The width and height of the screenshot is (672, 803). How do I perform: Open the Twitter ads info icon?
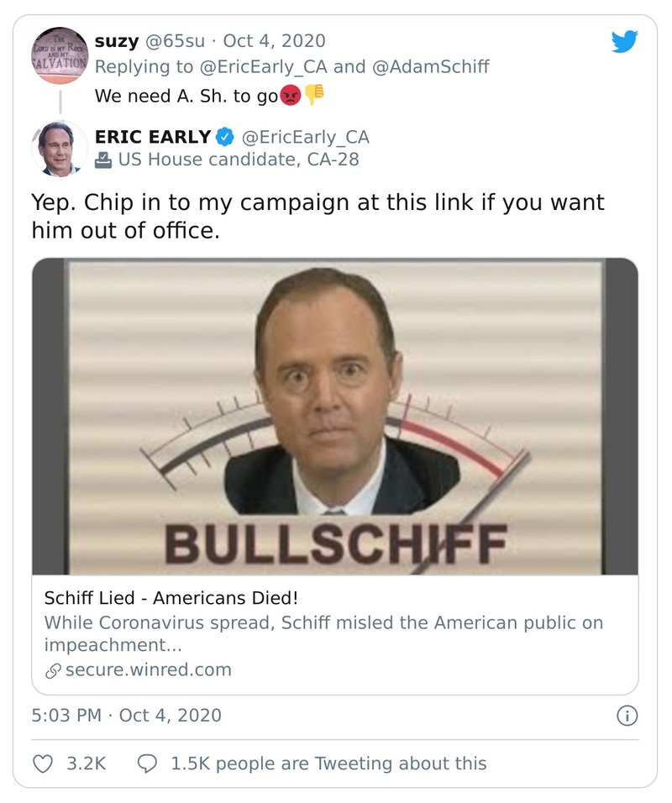point(627,716)
